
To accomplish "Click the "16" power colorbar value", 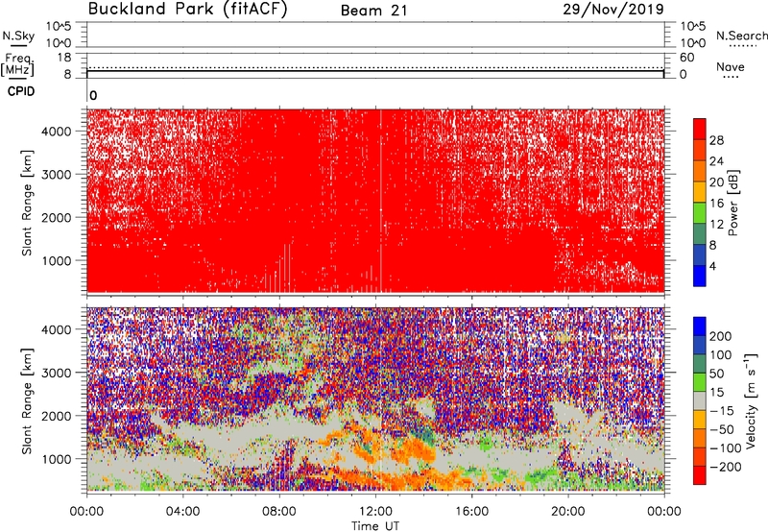I will click(716, 204).
